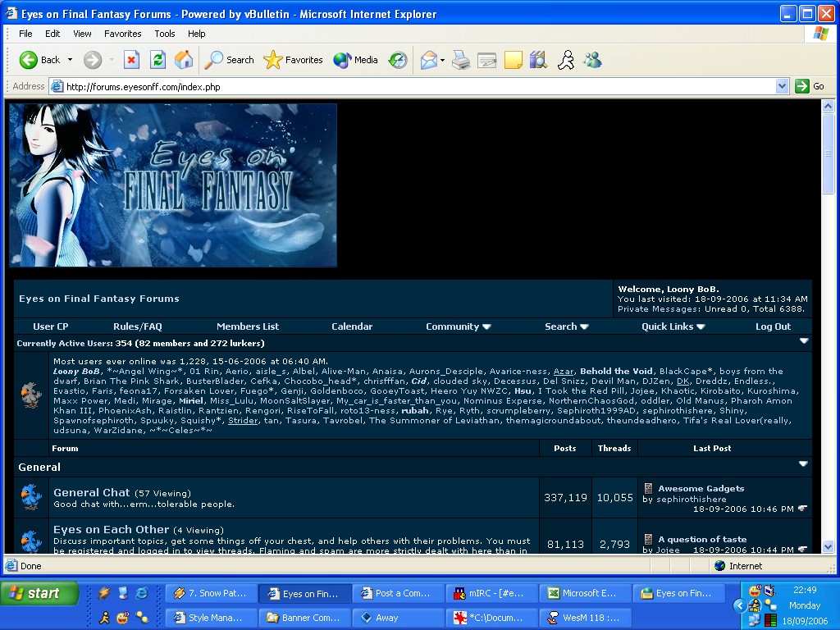Open the View menu
Viewport: 840px width, 630px height.
click(82, 34)
